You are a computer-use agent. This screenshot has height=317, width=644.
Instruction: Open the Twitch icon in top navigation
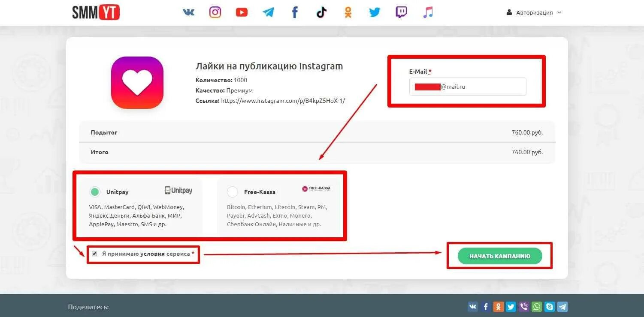pyautogui.click(x=401, y=12)
